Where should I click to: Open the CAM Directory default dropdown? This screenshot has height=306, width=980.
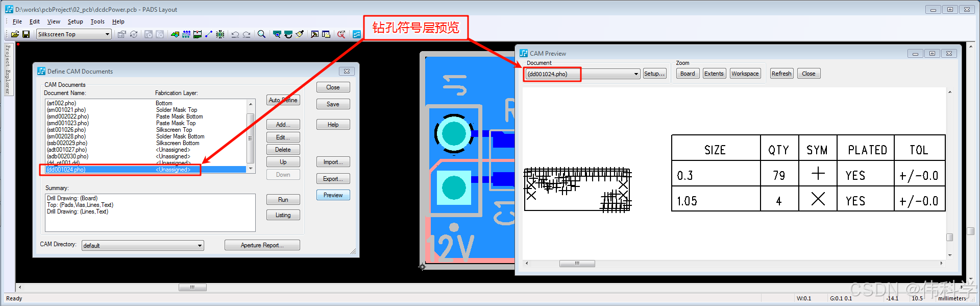click(143, 246)
